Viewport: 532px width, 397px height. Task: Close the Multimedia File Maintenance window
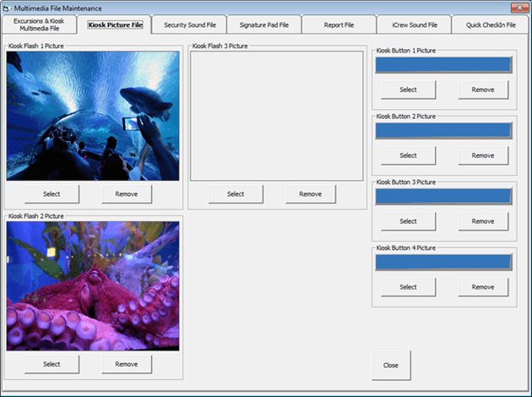click(519, 8)
